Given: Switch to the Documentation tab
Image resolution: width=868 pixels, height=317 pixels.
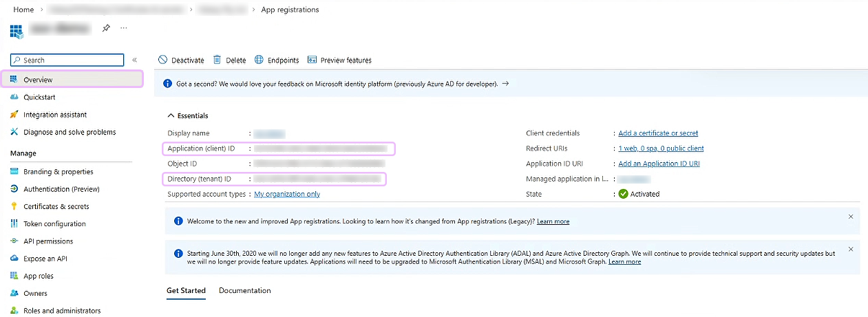Looking at the screenshot, I should click(245, 290).
